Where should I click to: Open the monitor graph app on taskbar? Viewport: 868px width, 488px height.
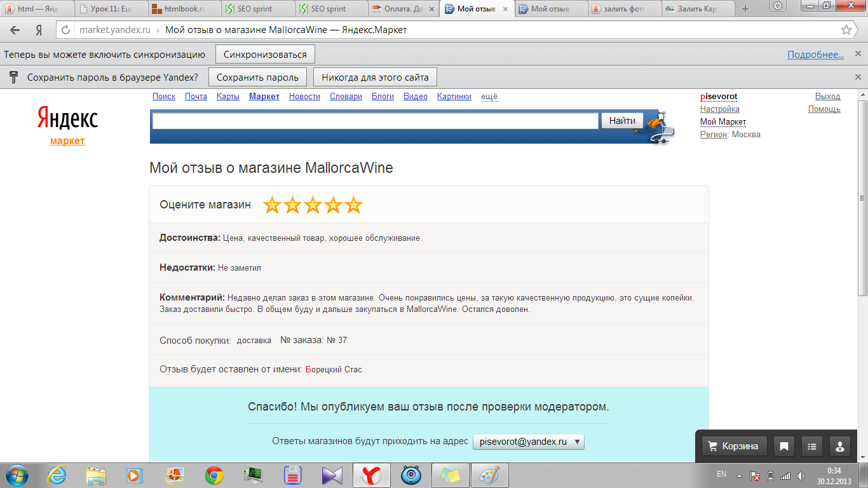point(253,475)
